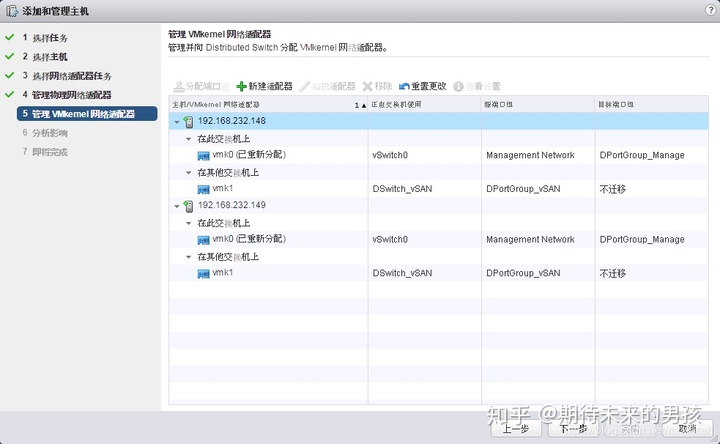Click the target port group column header
The image size is (720, 444).
tap(652, 105)
